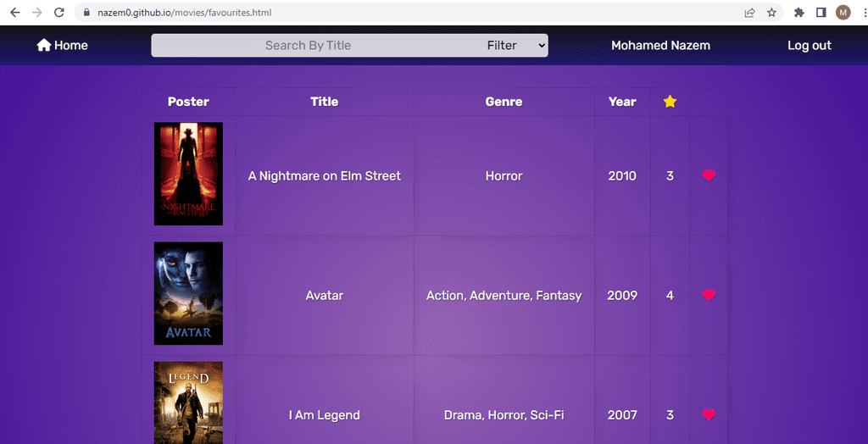This screenshot has width=868, height=444.
Task: Remove I Am Legend heart favourite
Action: (x=709, y=414)
